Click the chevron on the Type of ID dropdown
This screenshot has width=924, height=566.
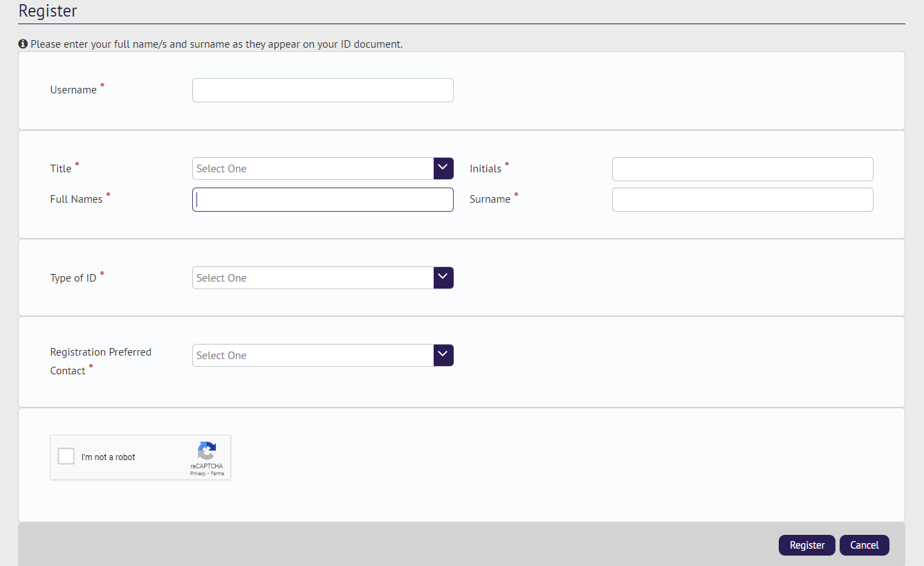click(x=443, y=277)
